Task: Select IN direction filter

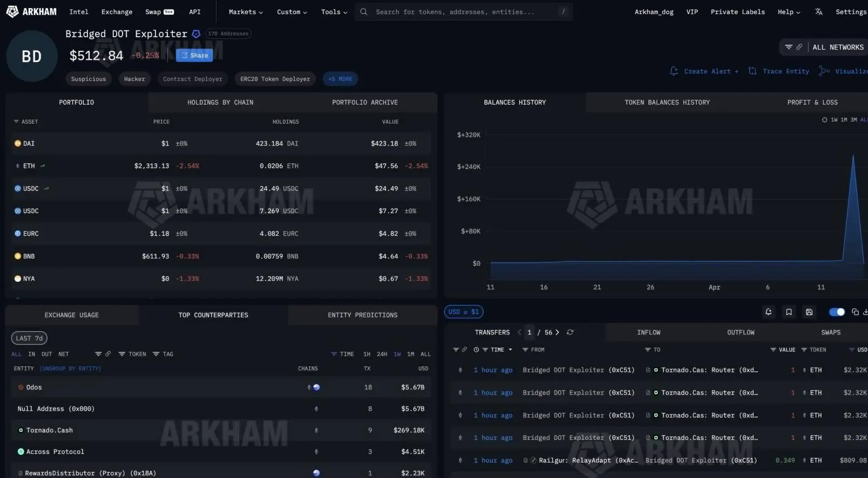Action: pos(32,354)
